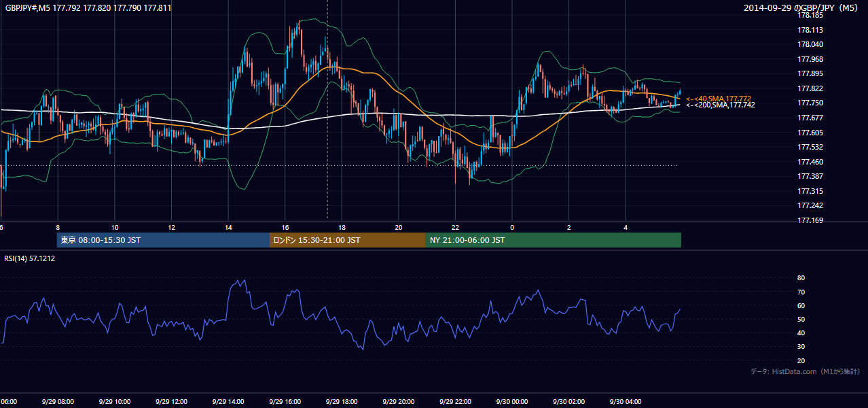This screenshot has height=408, width=868.
Task: Select the ロンドン 15:30-21:00 JST session bar
Action: point(348,240)
